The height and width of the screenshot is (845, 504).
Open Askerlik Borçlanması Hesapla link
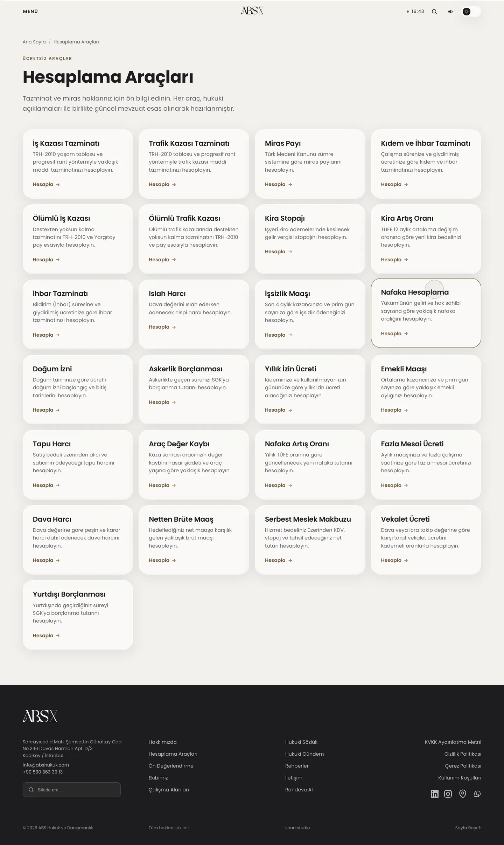click(162, 403)
